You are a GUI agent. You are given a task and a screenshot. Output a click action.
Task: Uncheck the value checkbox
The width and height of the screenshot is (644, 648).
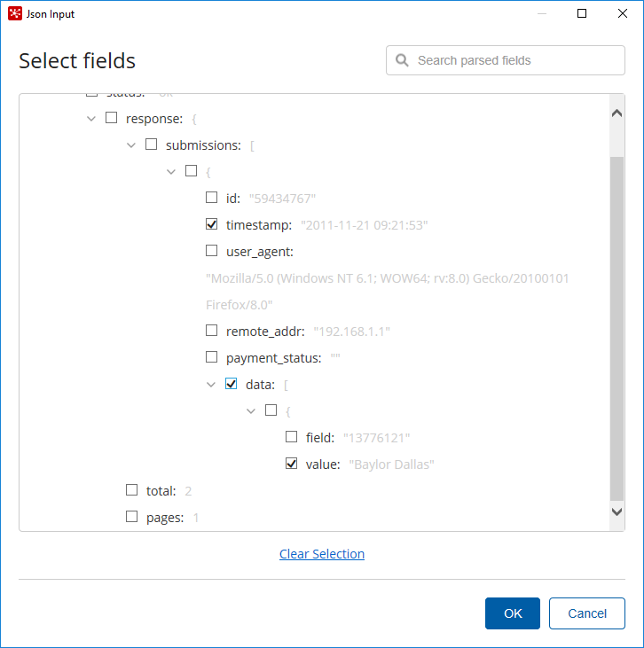tap(291, 464)
